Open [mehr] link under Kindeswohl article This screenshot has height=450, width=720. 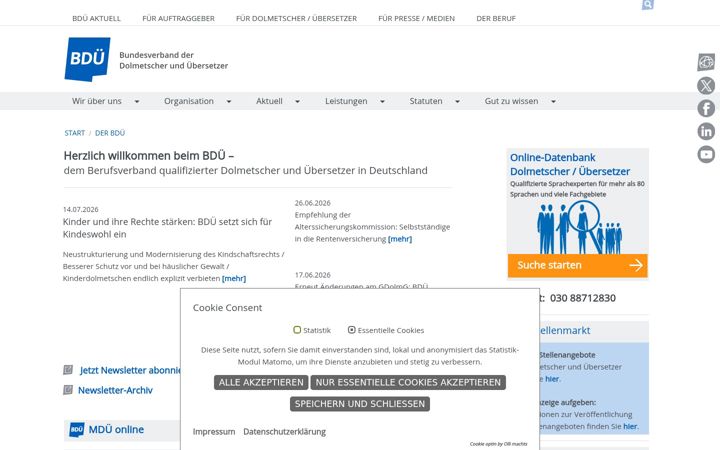[x=234, y=278]
